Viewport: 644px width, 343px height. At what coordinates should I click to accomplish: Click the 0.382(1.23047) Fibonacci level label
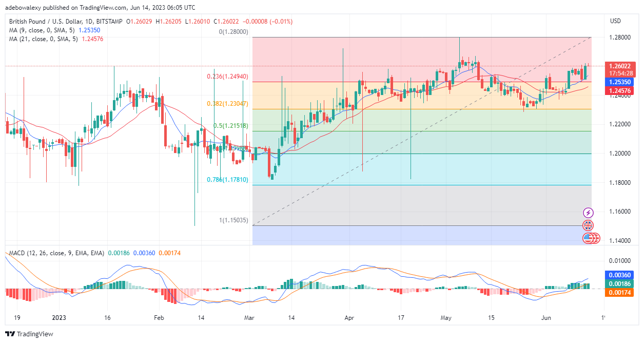click(227, 104)
